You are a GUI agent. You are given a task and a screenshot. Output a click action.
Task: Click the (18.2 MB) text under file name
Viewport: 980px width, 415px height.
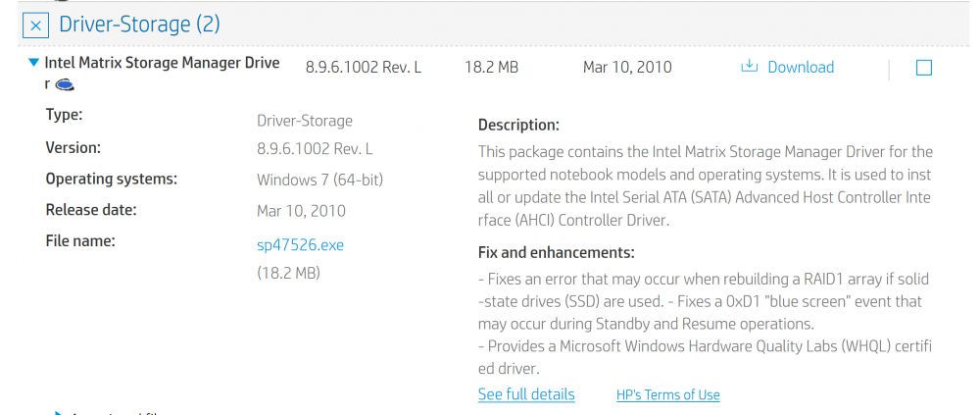[x=288, y=273]
